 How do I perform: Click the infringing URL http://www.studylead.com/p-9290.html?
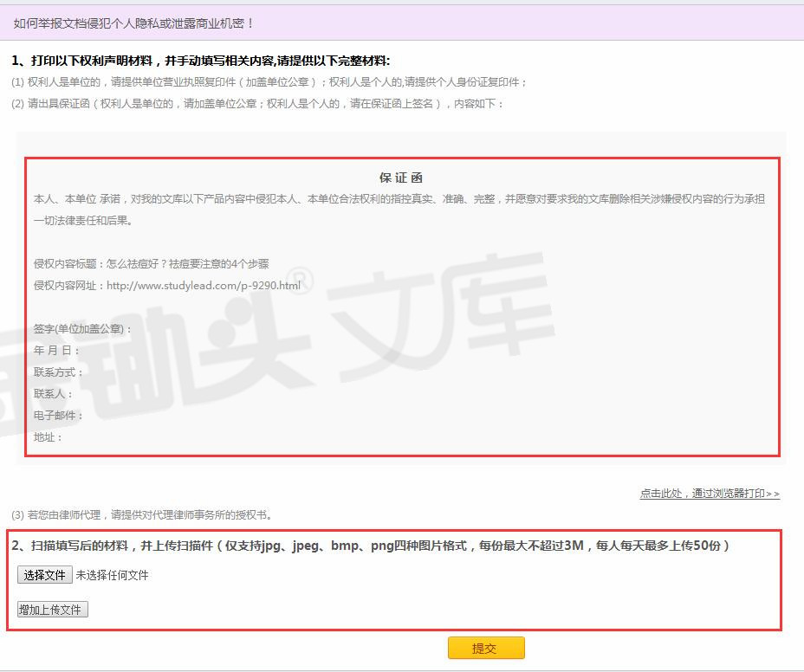(204, 286)
